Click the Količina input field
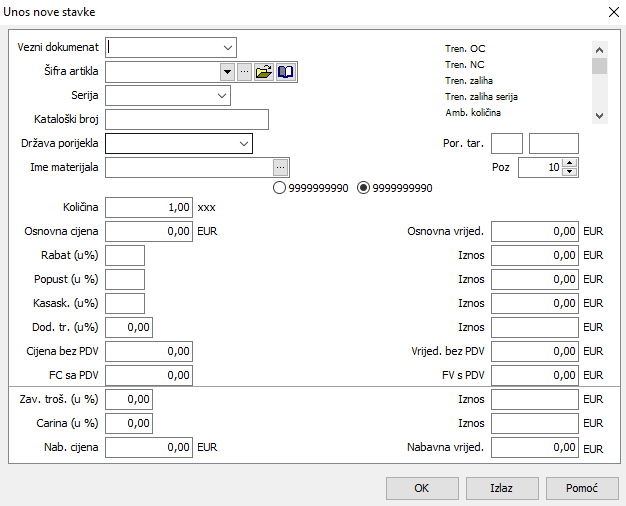 coord(149,208)
